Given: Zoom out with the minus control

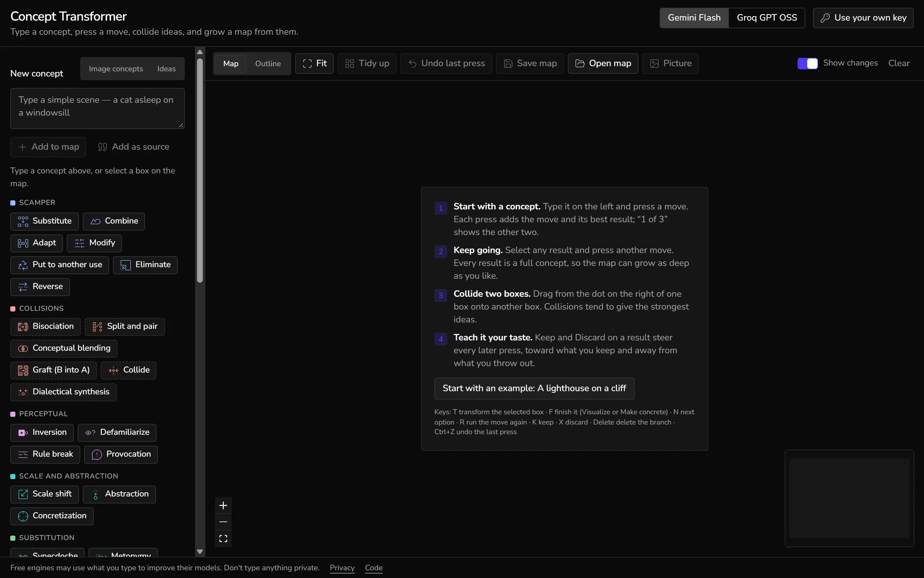Looking at the screenshot, I should pos(223,522).
